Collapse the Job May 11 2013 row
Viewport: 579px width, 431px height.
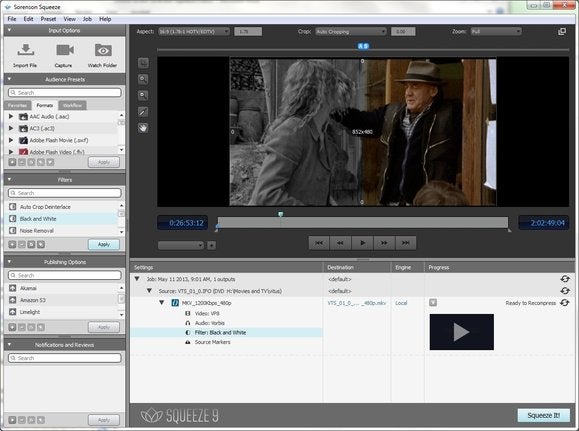[137, 279]
